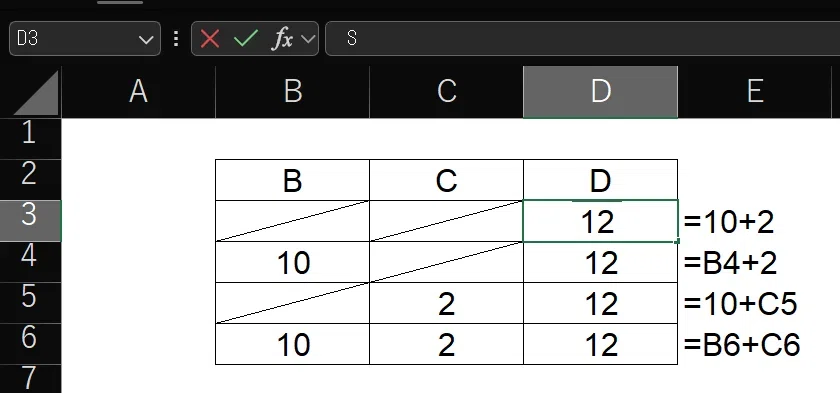This screenshot has height=393, width=840.
Task: Select column E header
Action: 755,92
